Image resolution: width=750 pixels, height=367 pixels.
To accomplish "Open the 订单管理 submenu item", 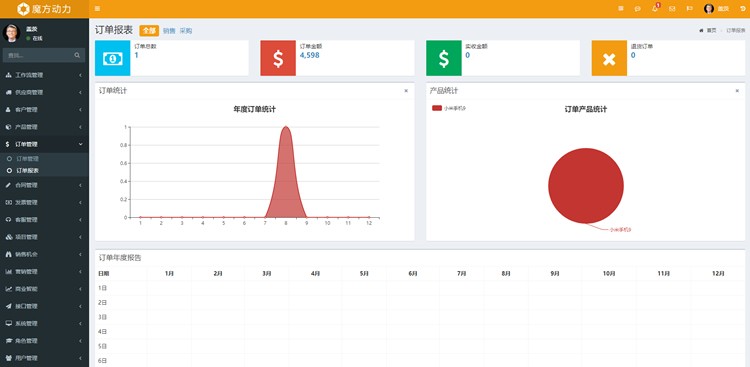I will pyautogui.click(x=27, y=159).
